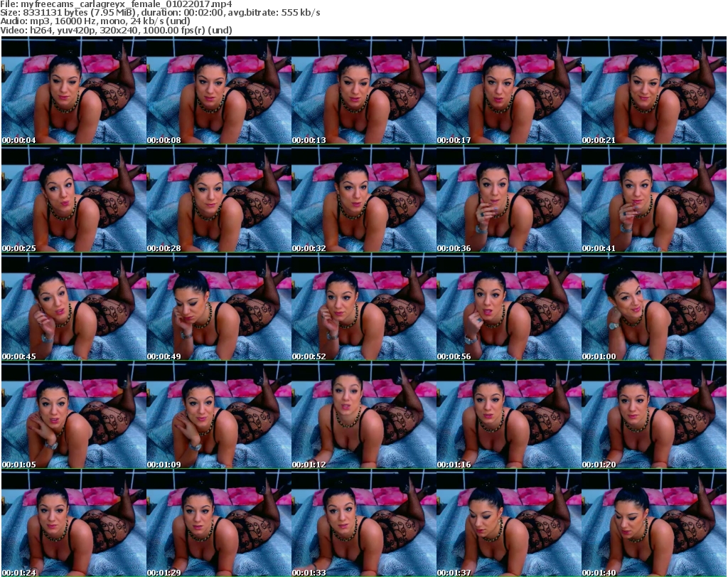Select the thumbnail stamped 00:00:45

pyautogui.click(x=74, y=307)
